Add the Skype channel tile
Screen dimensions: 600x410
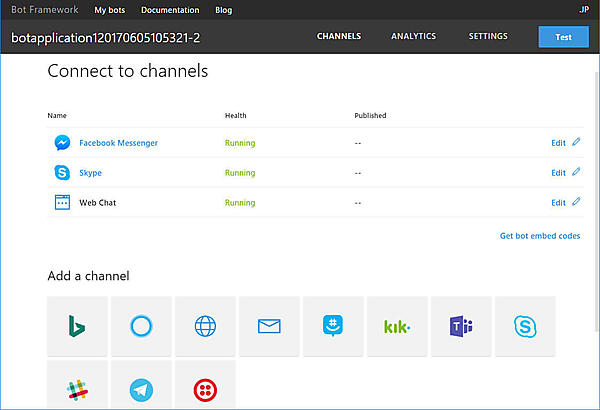click(x=525, y=326)
